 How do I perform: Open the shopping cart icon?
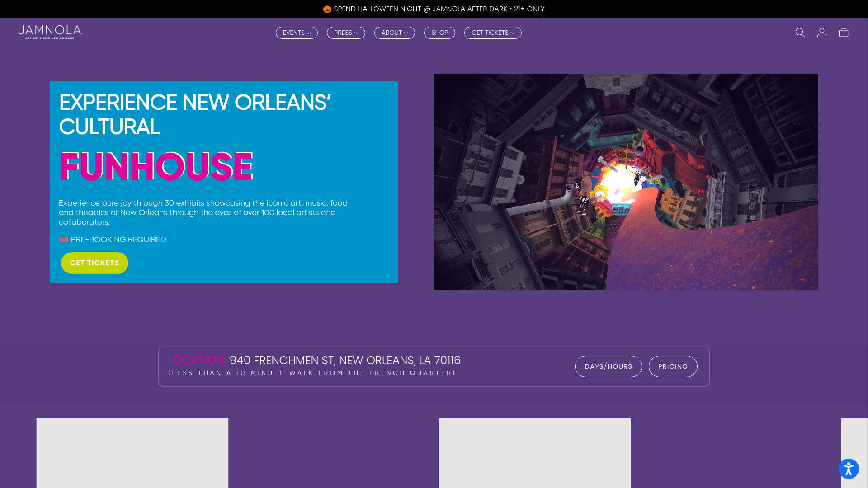click(844, 33)
